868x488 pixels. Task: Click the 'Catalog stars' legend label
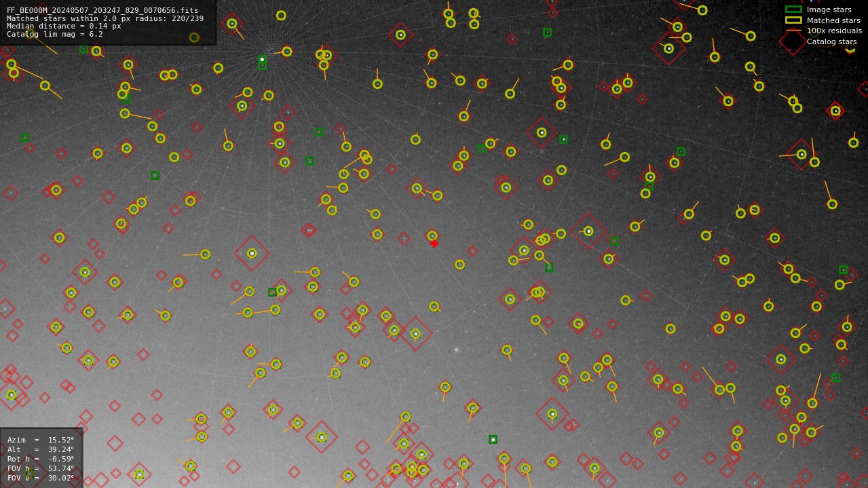coord(831,41)
